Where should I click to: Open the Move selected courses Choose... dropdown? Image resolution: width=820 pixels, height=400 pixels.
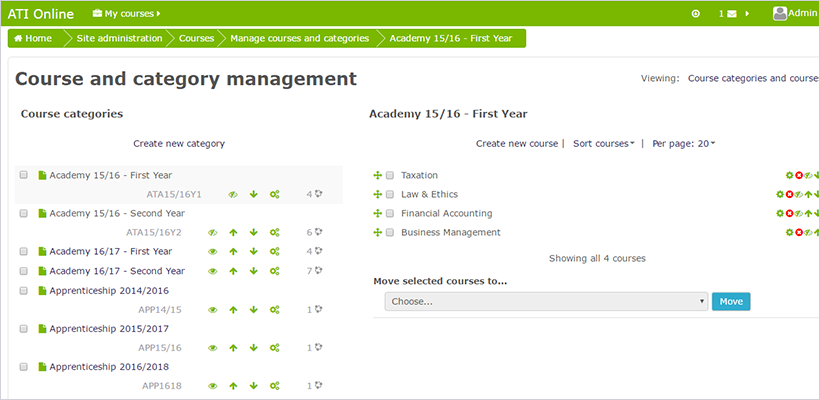(546, 301)
